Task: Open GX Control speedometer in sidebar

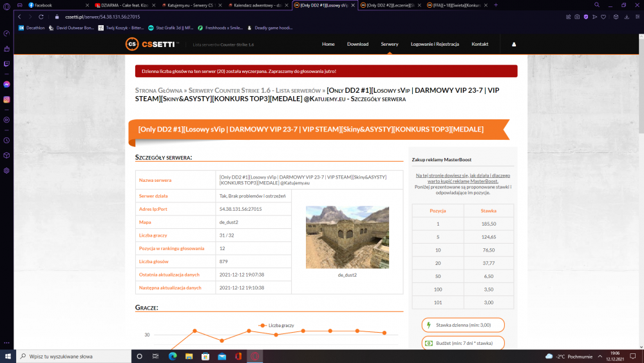Action: pos(6,34)
